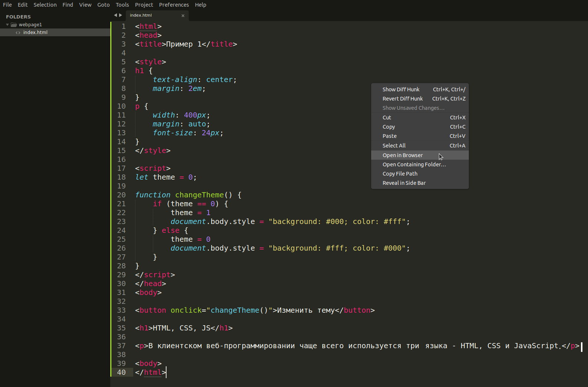Place cursor on the <title> tag line
Viewport: 588px width, 387px height.
[x=186, y=44]
